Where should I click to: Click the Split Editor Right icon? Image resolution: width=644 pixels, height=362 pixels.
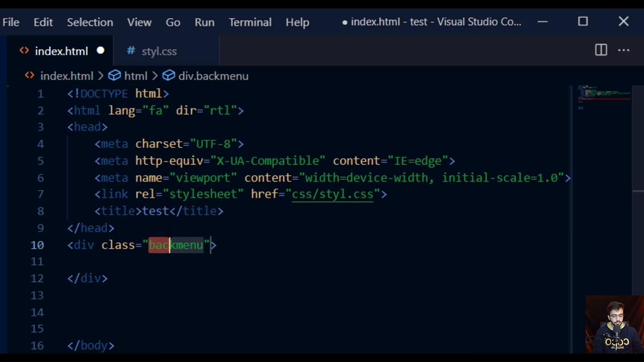[x=601, y=50]
